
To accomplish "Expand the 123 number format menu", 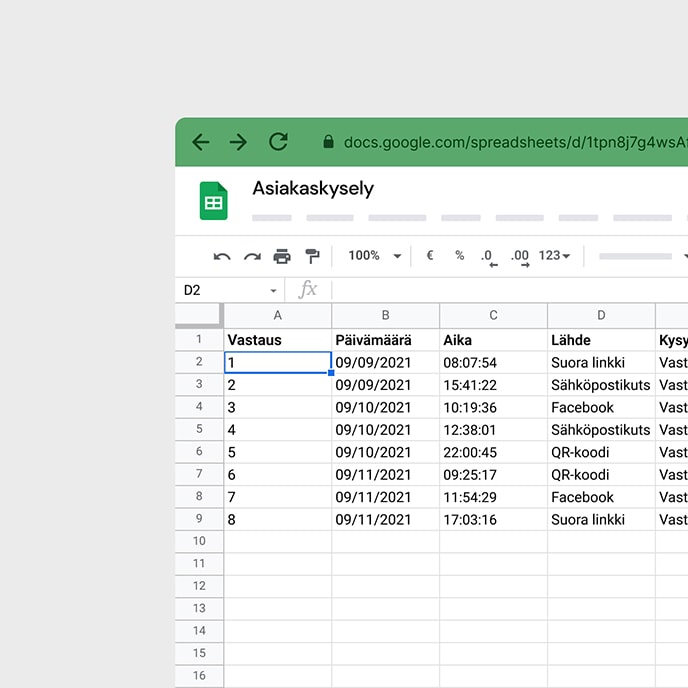I will (554, 256).
